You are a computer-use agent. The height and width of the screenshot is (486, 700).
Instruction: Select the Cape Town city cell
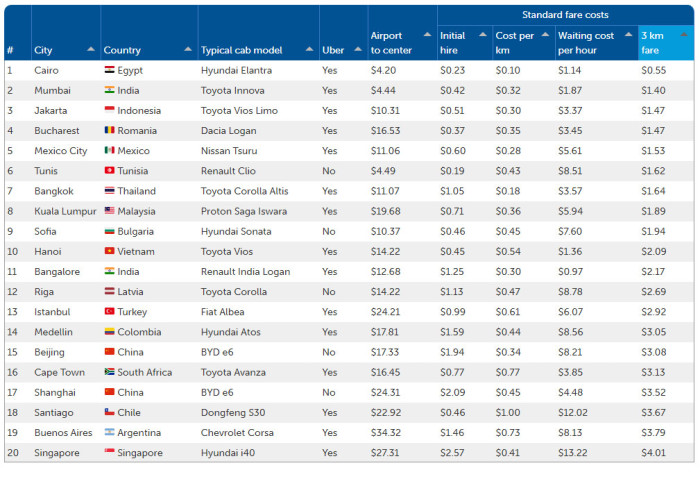coord(59,372)
